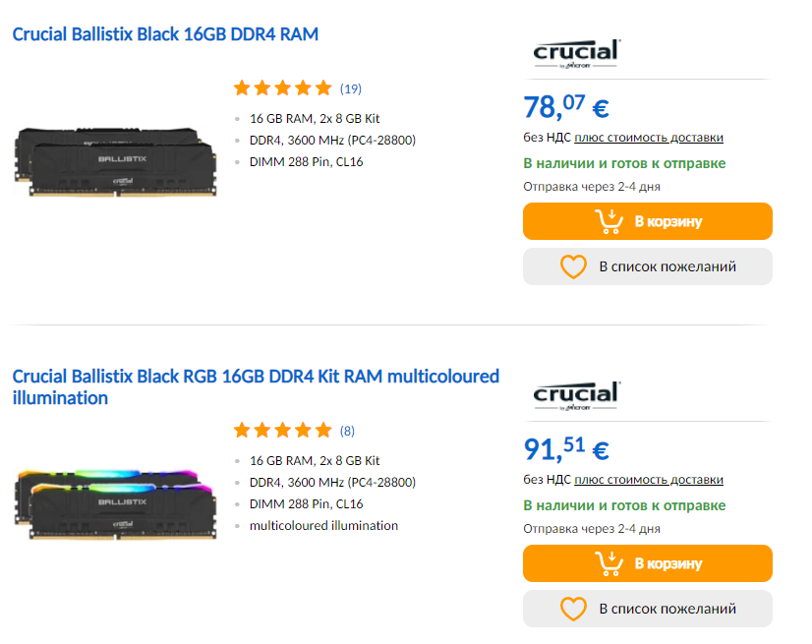The image size is (812, 644).
Task: Open shipping cost link under 91,51 € price
Action: coord(649,480)
